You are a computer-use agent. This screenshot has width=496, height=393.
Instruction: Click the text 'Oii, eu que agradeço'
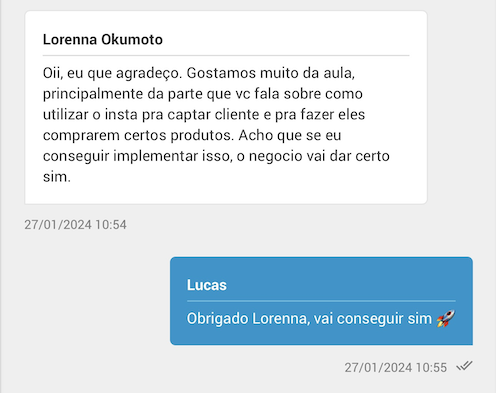(113, 73)
